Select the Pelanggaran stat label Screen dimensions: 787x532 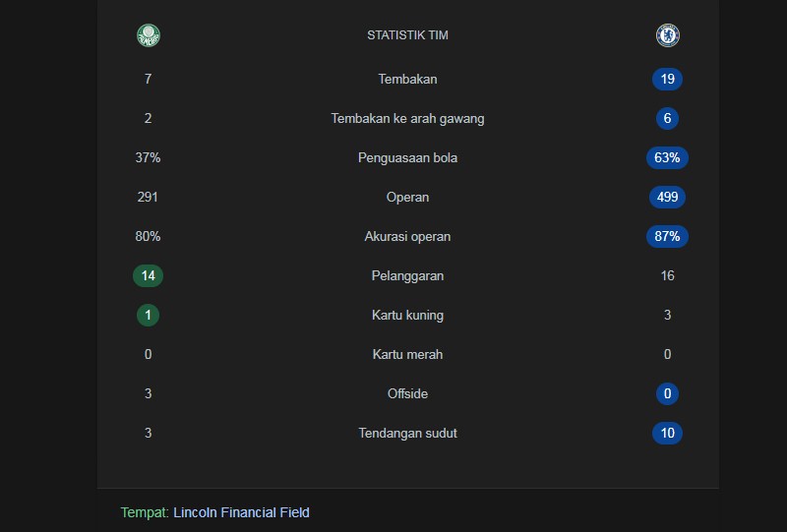click(407, 275)
